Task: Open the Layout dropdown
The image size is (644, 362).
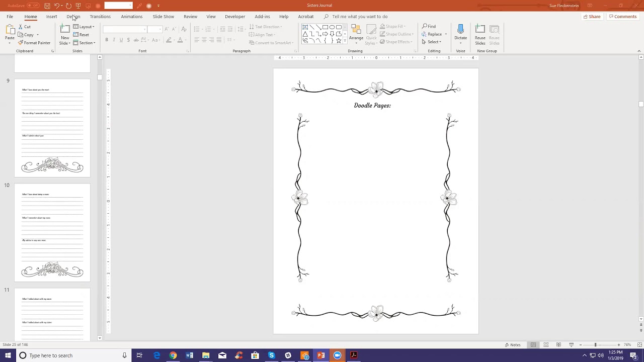Action: click(x=84, y=27)
